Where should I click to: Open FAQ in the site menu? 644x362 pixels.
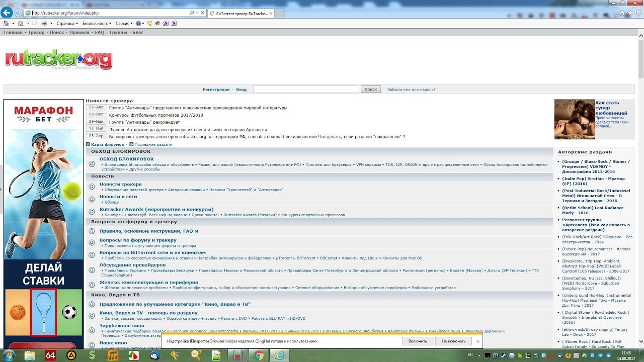[x=100, y=33]
